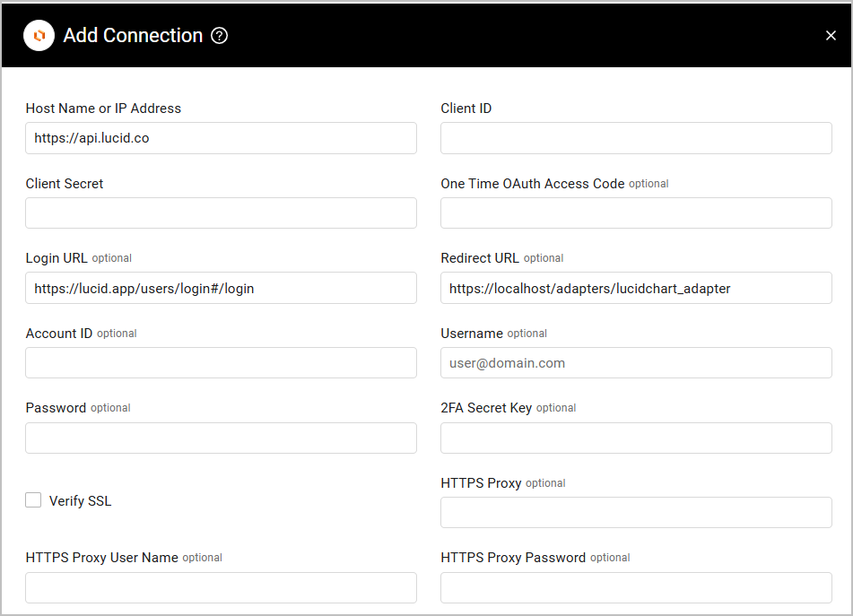Screen dimensions: 853x616
Task: Click the Host Name or IP Address label
Action: (x=103, y=108)
